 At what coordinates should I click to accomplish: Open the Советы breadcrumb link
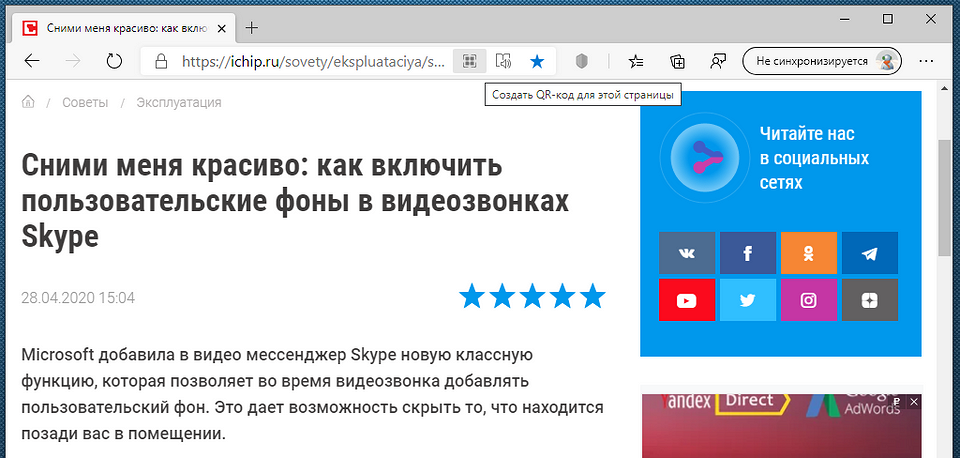tap(85, 103)
